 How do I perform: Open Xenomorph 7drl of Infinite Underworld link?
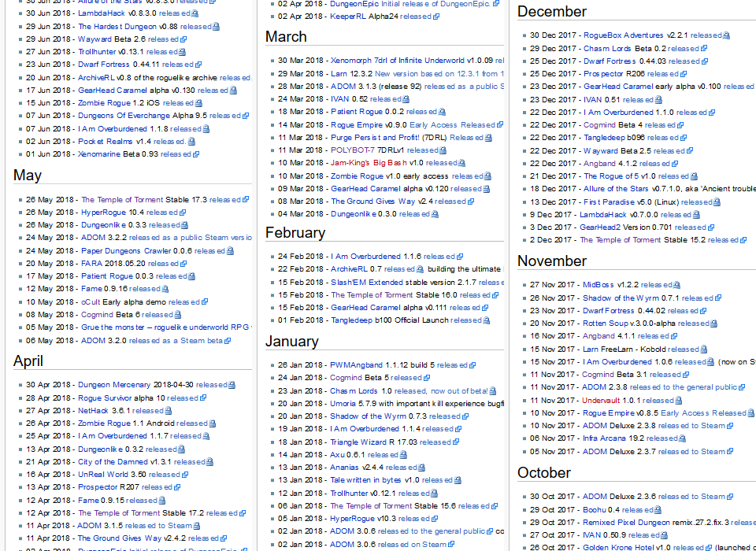[x=398, y=61]
